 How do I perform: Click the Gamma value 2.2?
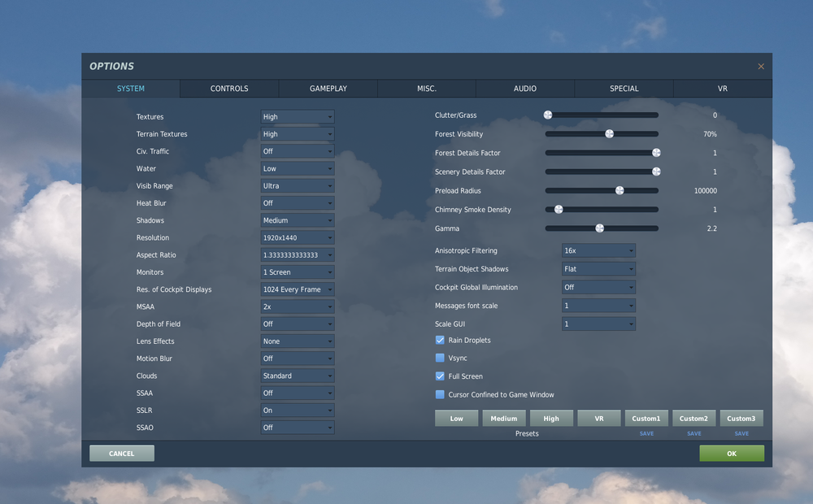712,228
